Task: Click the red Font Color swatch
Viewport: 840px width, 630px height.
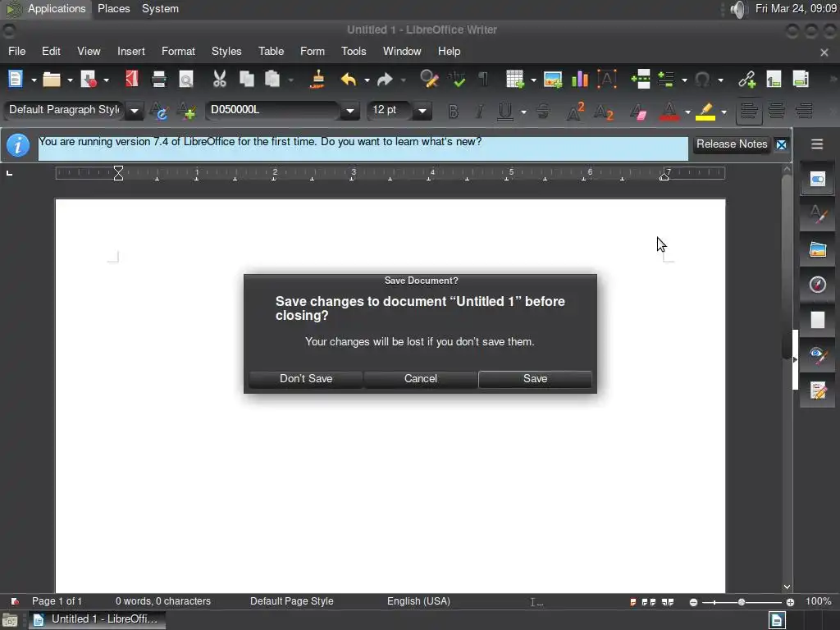Action: [x=669, y=112]
